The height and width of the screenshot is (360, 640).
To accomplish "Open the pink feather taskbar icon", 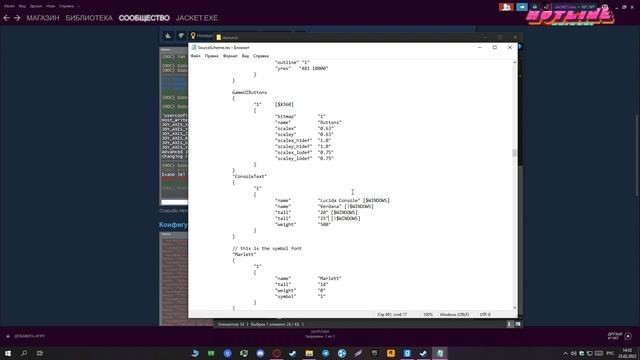I will pos(358,353).
